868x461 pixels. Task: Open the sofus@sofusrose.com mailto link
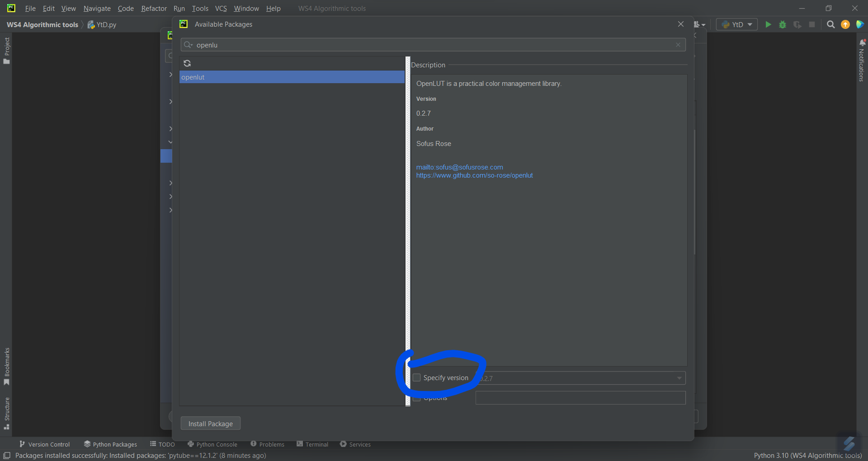[460, 167]
